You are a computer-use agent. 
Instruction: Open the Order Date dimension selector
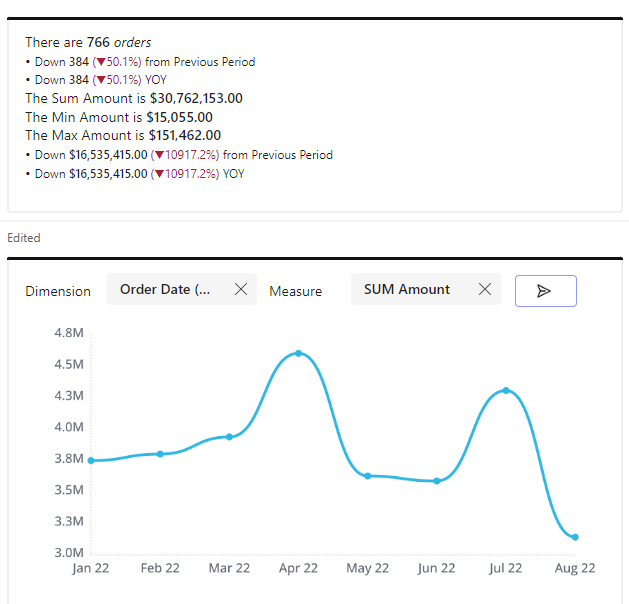pyautogui.click(x=166, y=290)
